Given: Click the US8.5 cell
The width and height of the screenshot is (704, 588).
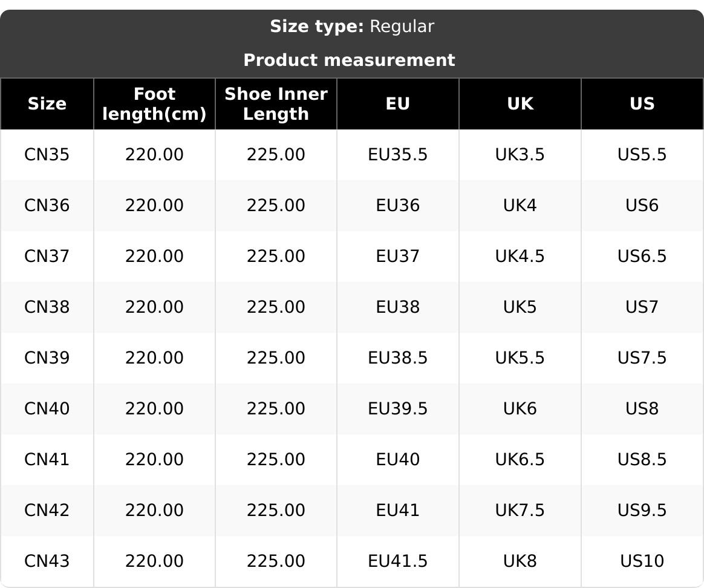Looking at the screenshot, I should (642, 460).
